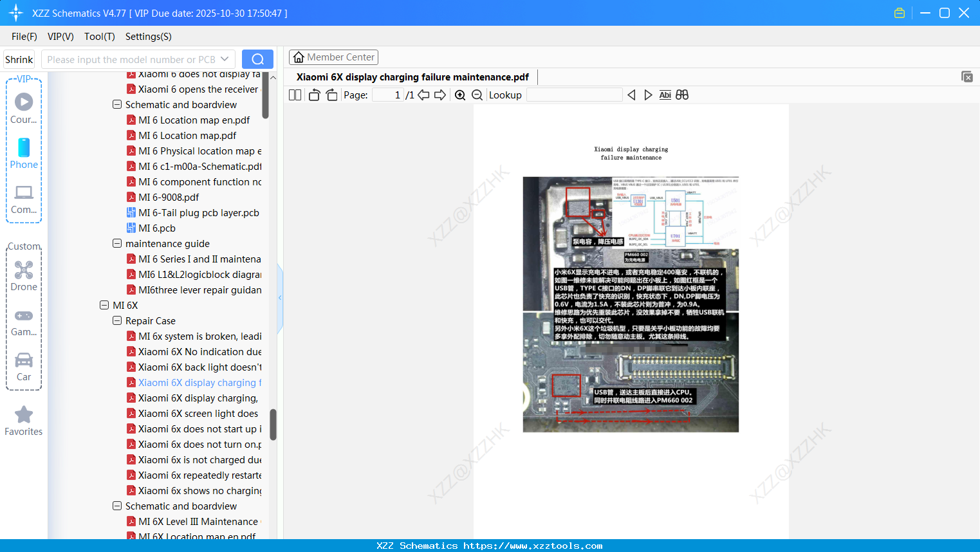Open the VIP(V) menu

[x=60, y=37]
